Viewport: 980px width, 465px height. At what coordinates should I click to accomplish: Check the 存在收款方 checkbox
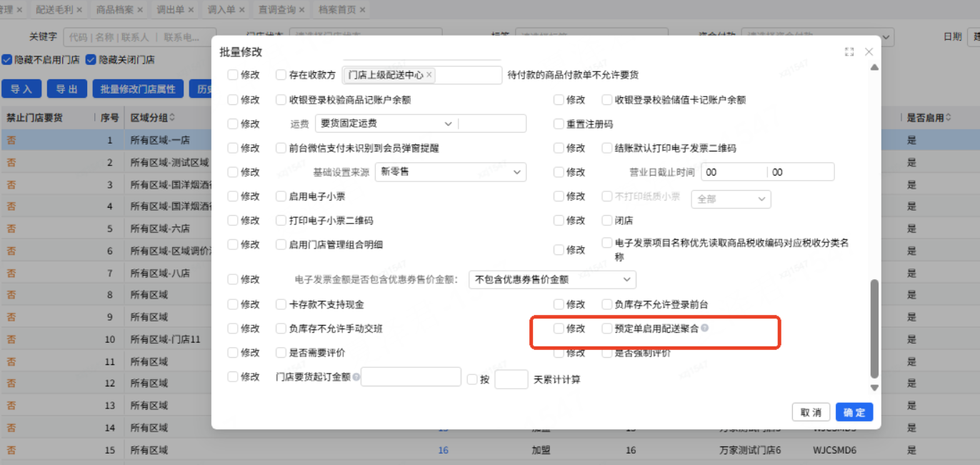pyautogui.click(x=281, y=74)
